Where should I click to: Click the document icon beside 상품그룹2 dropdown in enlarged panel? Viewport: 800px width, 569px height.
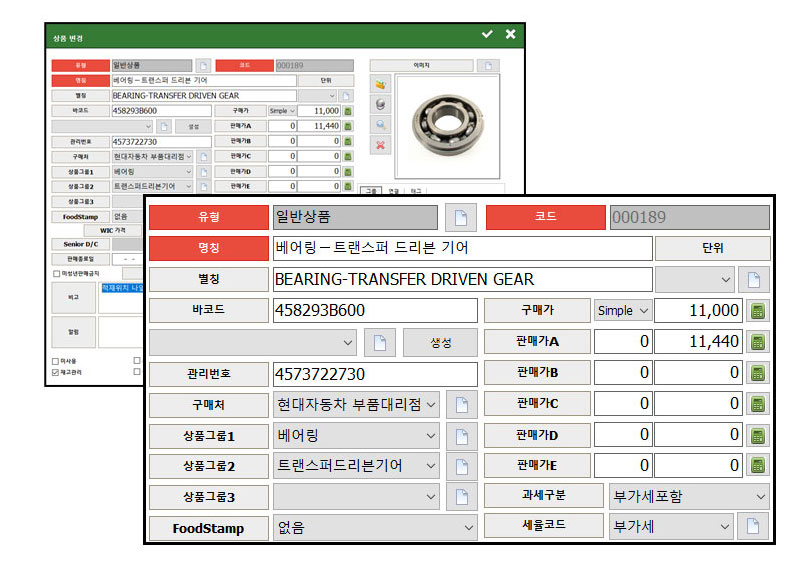coord(462,466)
